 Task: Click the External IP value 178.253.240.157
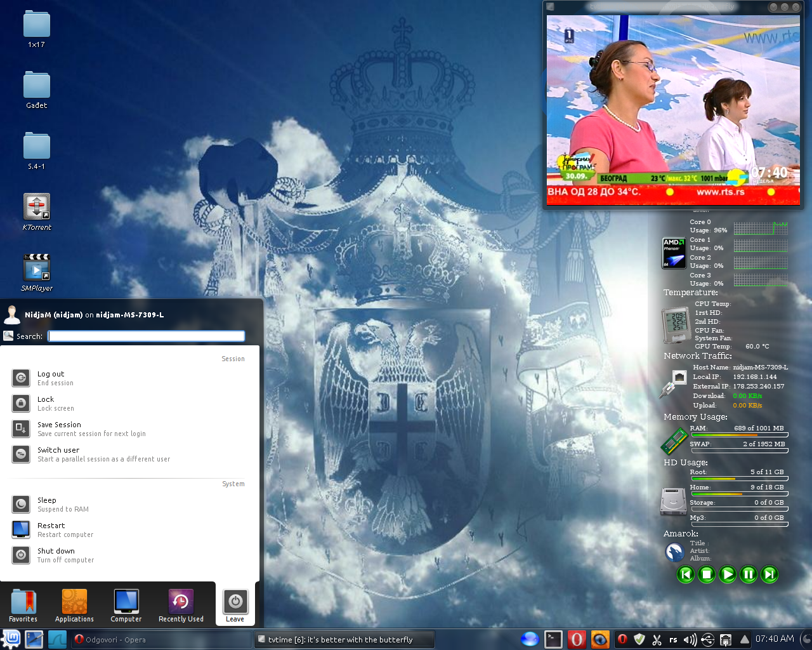coord(759,386)
